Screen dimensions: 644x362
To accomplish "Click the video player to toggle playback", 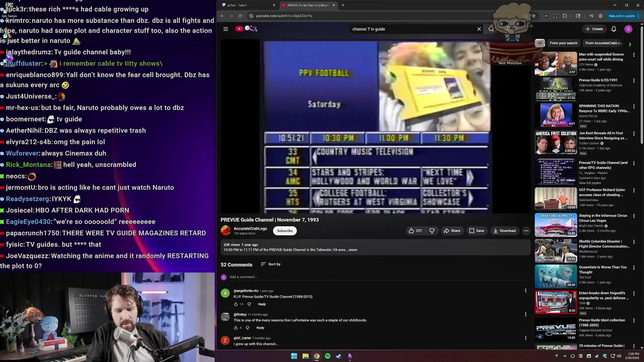I will pos(376,126).
